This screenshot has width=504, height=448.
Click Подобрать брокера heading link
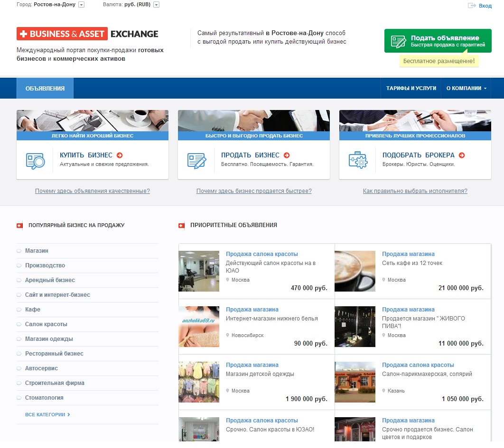(x=419, y=155)
